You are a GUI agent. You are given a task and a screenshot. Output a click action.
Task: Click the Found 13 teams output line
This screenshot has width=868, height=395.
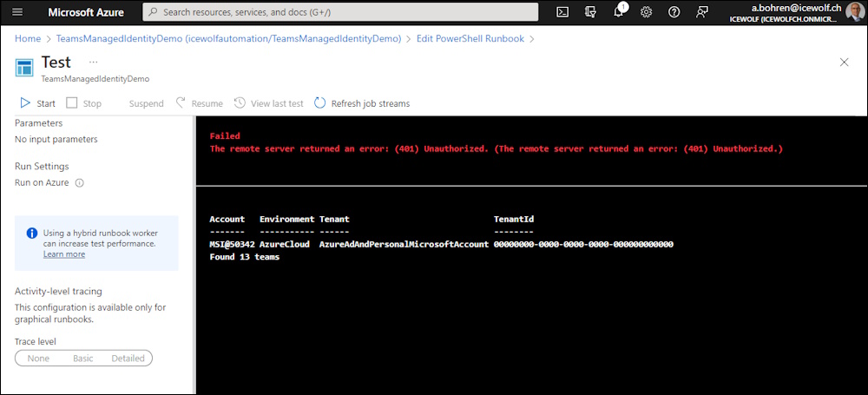click(245, 257)
